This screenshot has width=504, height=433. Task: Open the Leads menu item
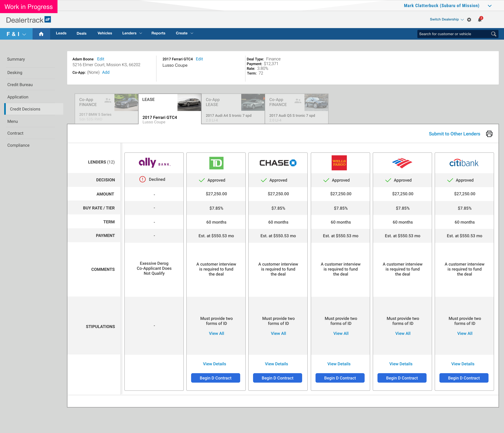[61, 33]
